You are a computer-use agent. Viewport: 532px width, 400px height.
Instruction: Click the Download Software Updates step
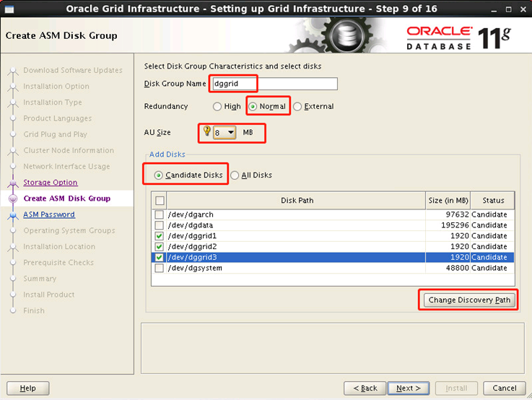point(73,70)
